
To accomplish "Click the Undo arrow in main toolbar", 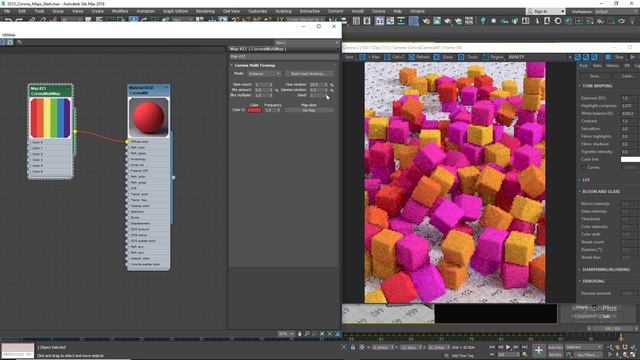I will pyautogui.click(x=8, y=20).
